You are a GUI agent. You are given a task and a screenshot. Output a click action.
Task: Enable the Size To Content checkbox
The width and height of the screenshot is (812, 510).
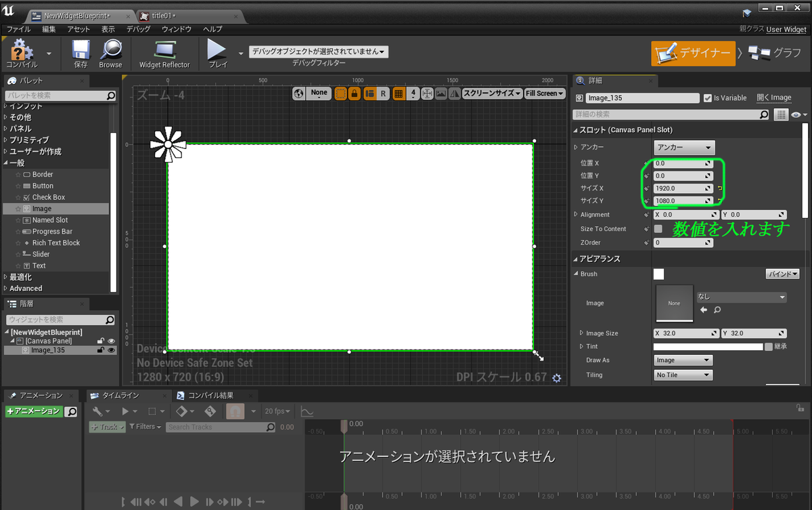[x=658, y=229]
